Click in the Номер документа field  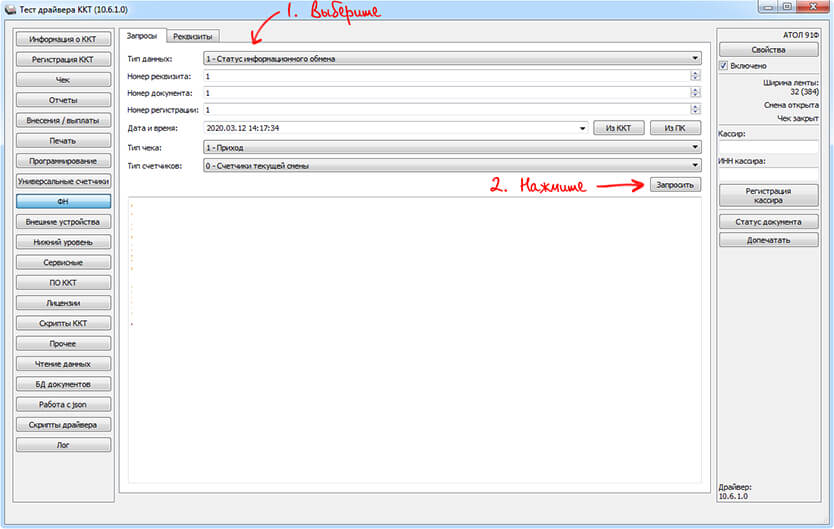445,93
